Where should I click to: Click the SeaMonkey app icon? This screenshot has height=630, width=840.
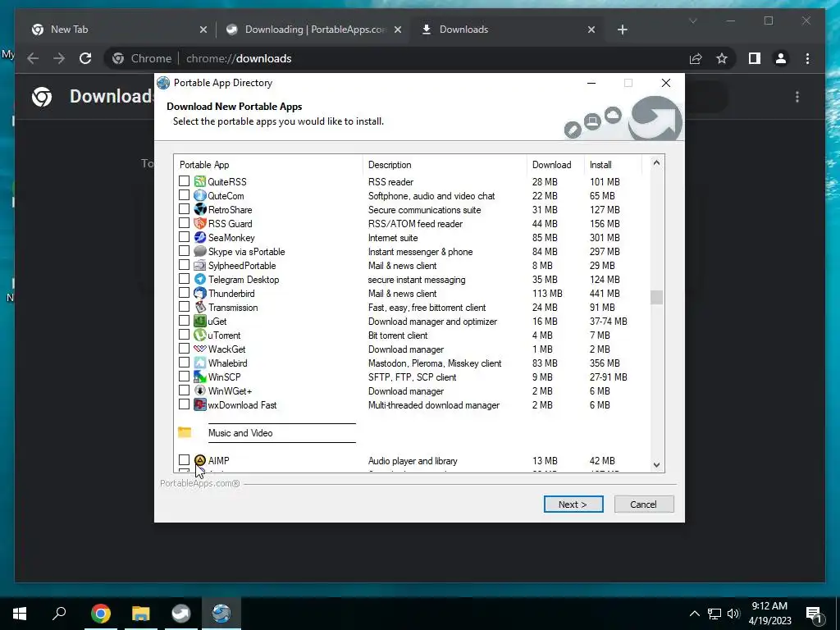point(200,237)
